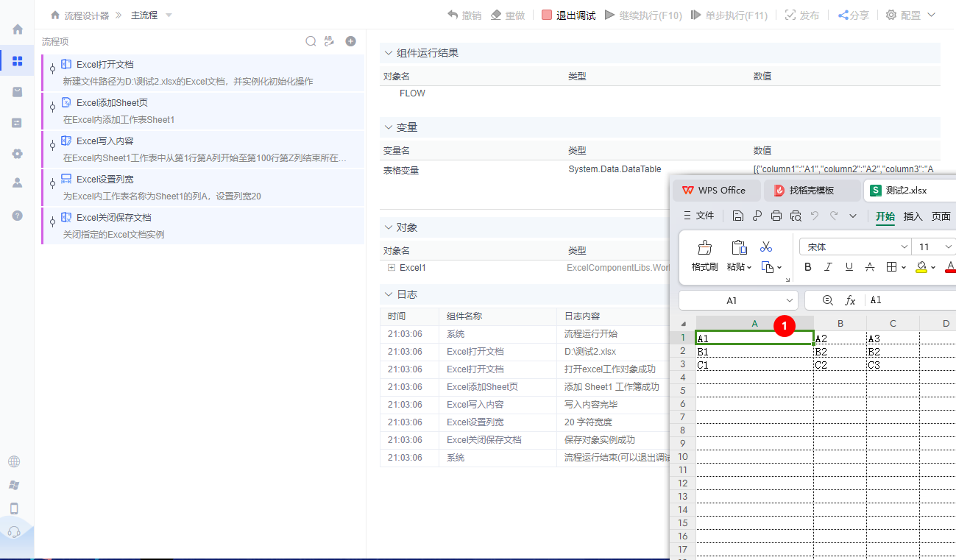Select cell B2 containing B2
Screen dimensions: 956x560
click(839, 351)
